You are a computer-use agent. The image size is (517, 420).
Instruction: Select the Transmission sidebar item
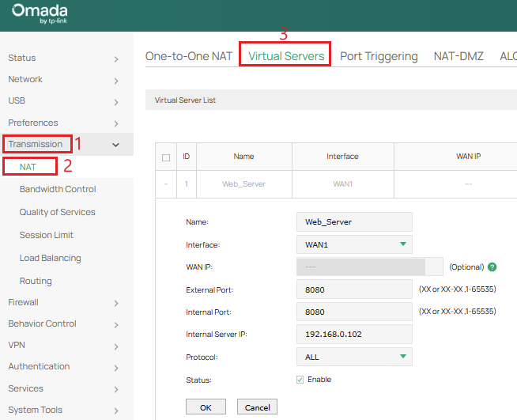tap(36, 144)
